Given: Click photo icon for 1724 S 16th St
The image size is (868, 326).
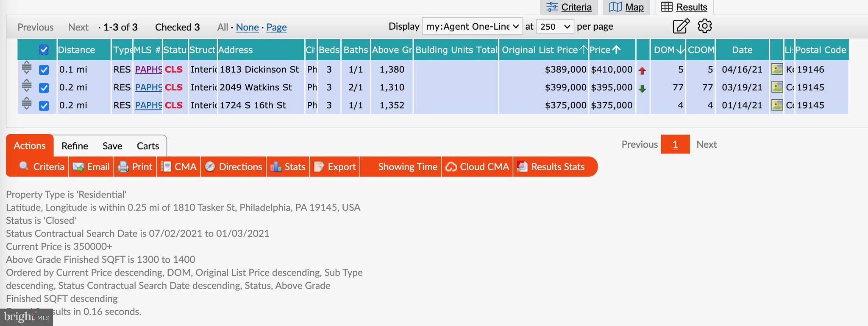Looking at the screenshot, I should click(777, 105).
